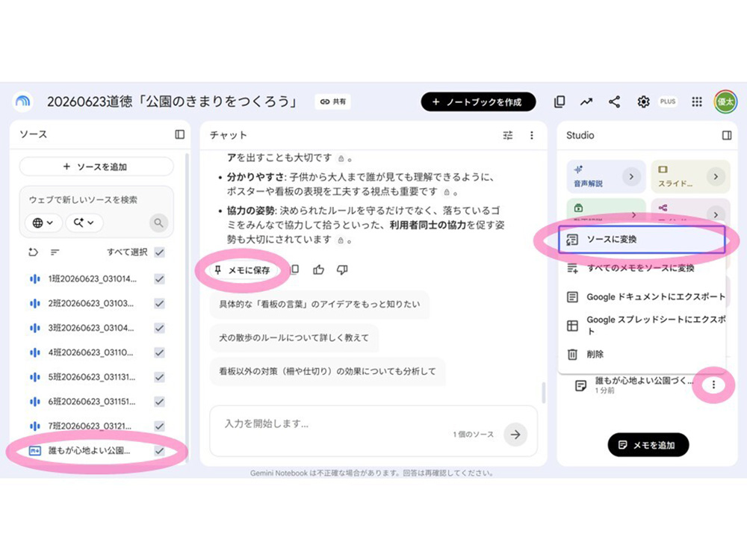Uncheck source 誰もが心地よい公園
This screenshot has width=747, height=560.
pyautogui.click(x=160, y=450)
